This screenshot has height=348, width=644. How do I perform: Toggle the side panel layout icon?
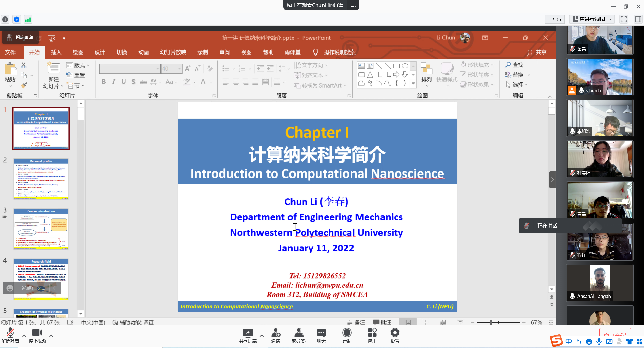click(638, 19)
